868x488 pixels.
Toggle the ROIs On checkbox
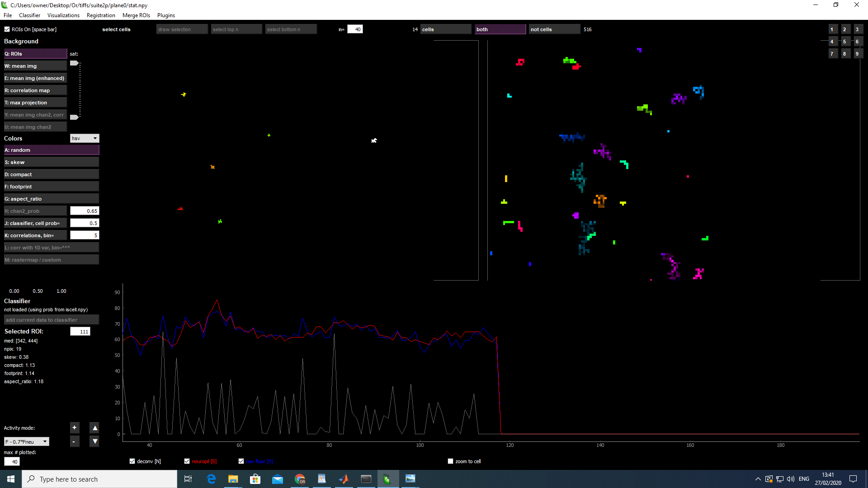[7, 29]
